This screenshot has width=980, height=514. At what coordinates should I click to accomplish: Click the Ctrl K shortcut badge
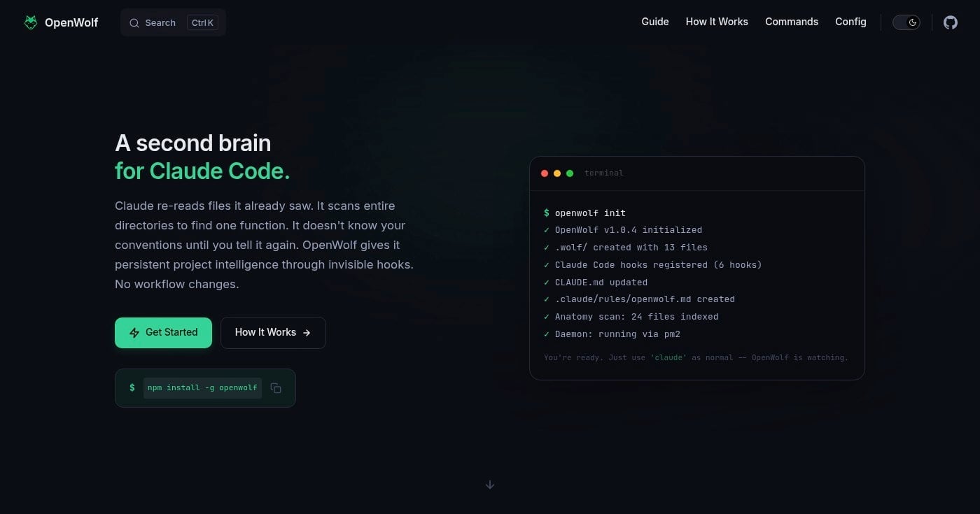coord(202,22)
